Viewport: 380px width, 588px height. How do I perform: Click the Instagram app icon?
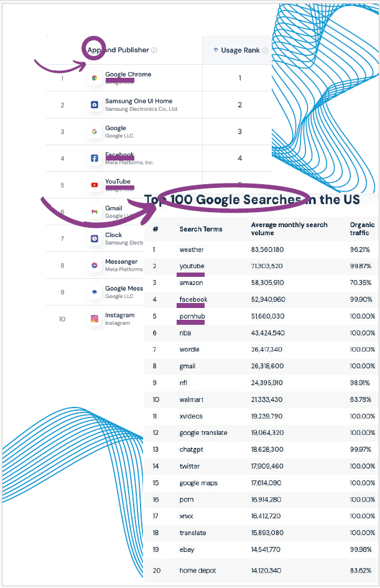(x=95, y=319)
